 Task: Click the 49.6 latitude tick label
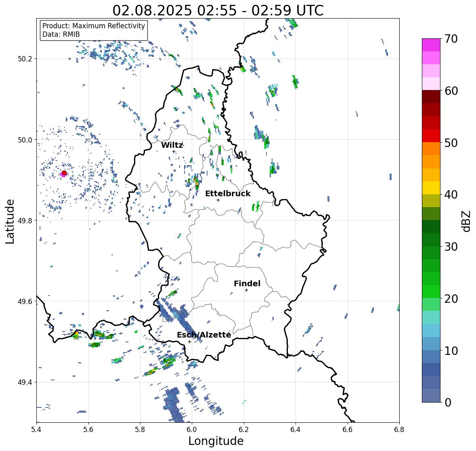coord(25,301)
